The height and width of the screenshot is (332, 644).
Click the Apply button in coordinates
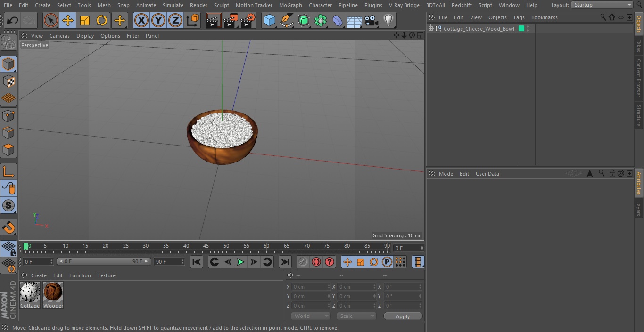click(403, 316)
